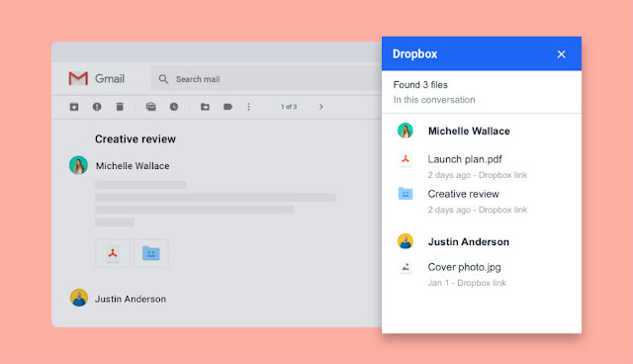Screen dimensions: 633x364
Task: Click the '1 of 3' counter text
Action: click(x=289, y=107)
